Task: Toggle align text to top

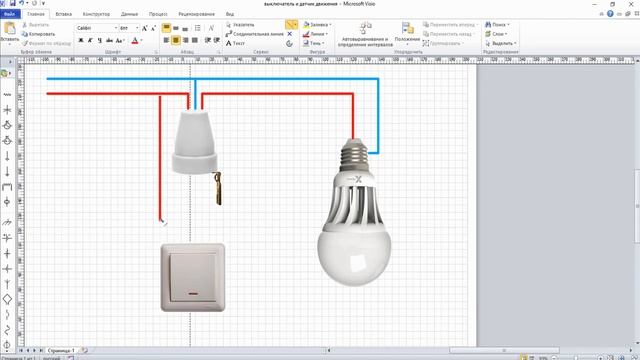Action: (166, 28)
